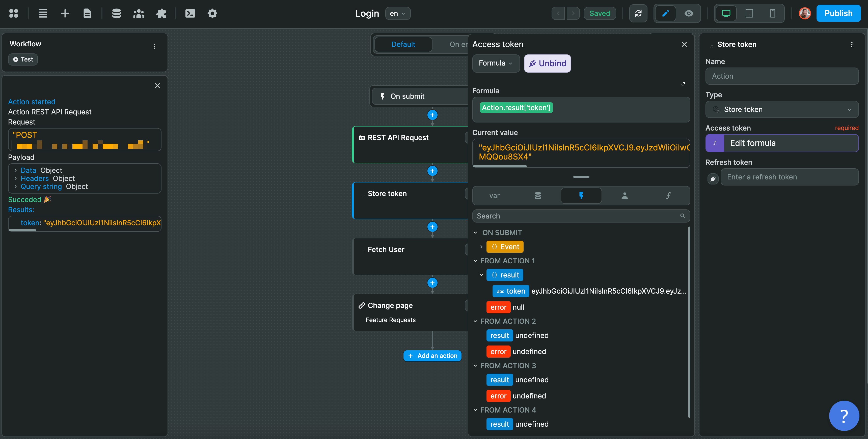Open the developer terminal panel

coord(190,13)
